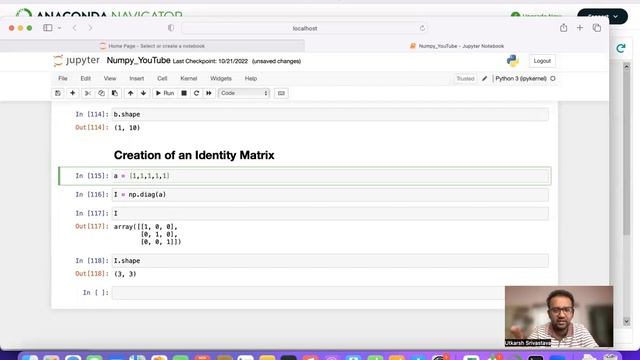
Task: Click the Trusted notebook indicator
Action: 465,78
